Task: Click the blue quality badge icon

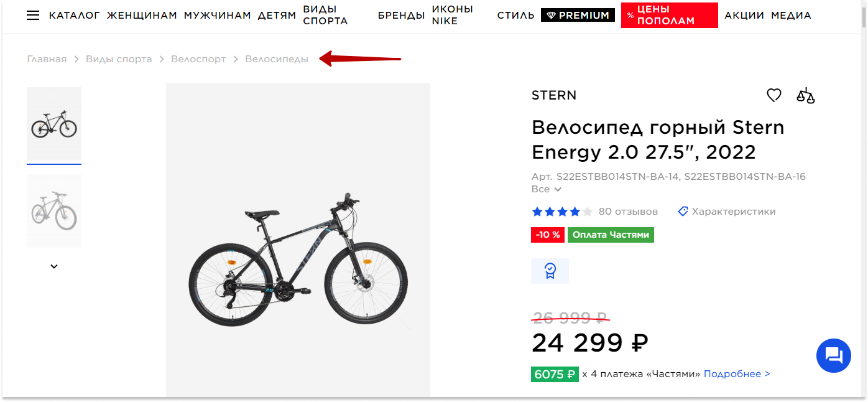Action: (x=550, y=271)
